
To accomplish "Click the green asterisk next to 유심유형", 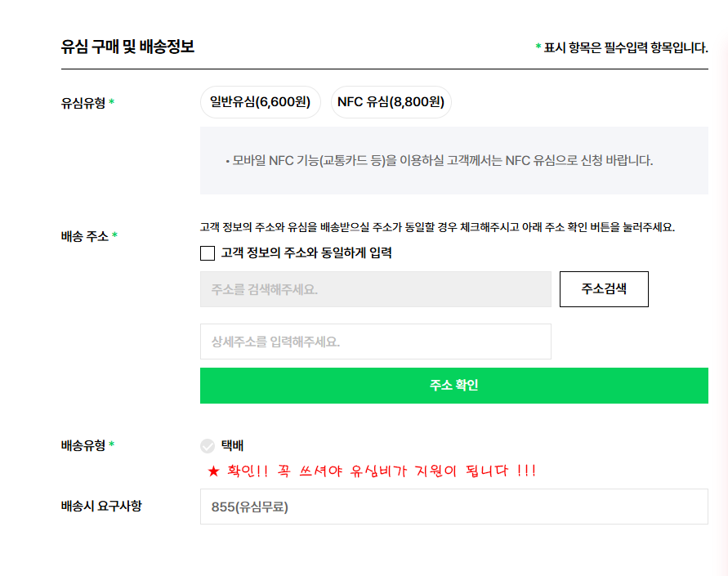I will 112,103.
